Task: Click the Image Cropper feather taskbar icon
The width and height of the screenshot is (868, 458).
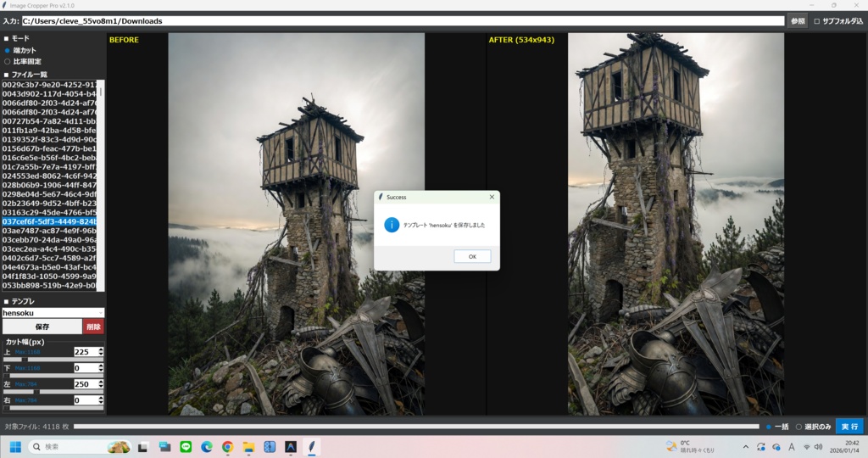Action: pyautogui.click(x=312, y=447)
